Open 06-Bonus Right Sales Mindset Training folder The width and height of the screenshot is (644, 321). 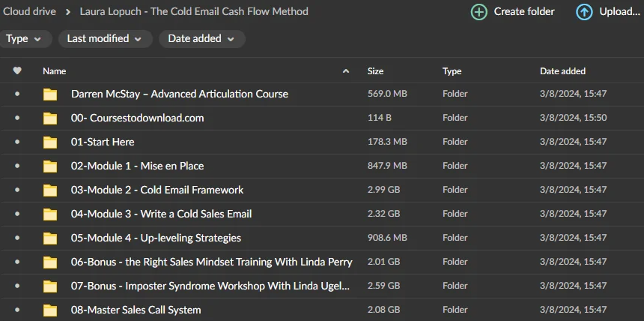tap(211, 262)
